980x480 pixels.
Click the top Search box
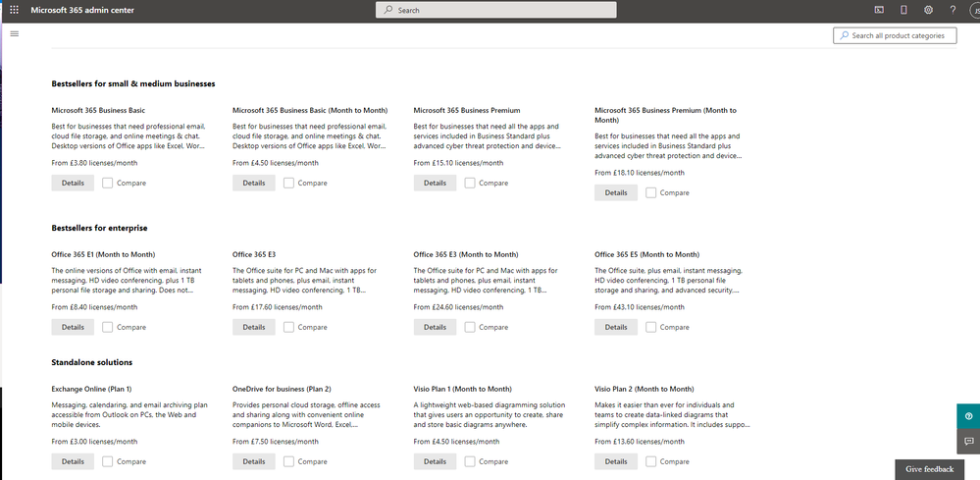(x=495, y=10)
